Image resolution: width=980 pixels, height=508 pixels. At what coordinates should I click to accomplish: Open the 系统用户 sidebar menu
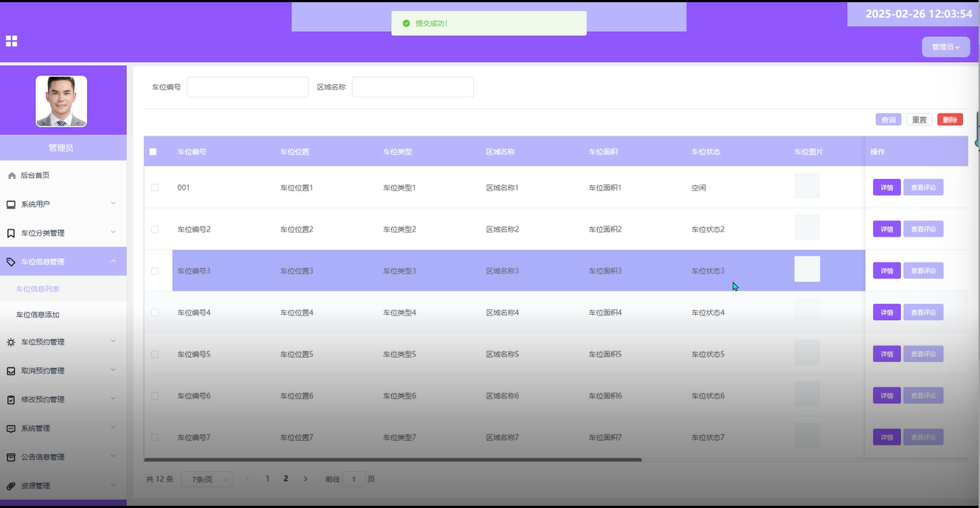pos(63,204)
